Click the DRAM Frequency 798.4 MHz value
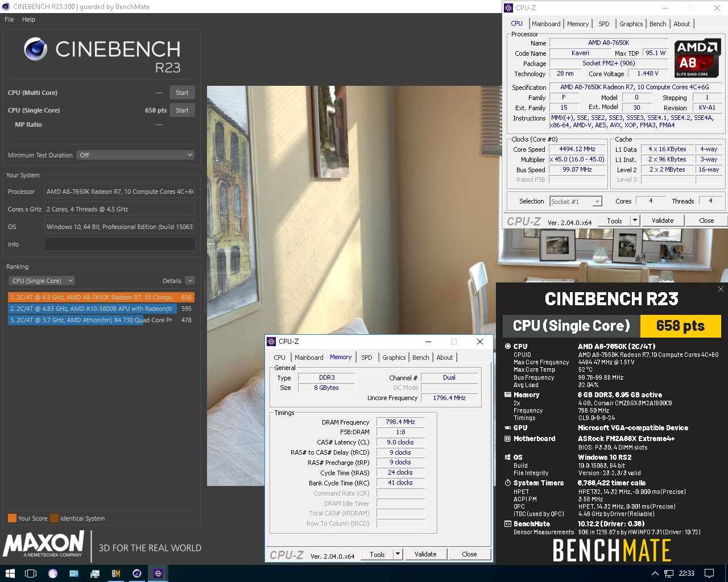The height and width of the screenshot is (582, 728). click(x=400, y=422)
